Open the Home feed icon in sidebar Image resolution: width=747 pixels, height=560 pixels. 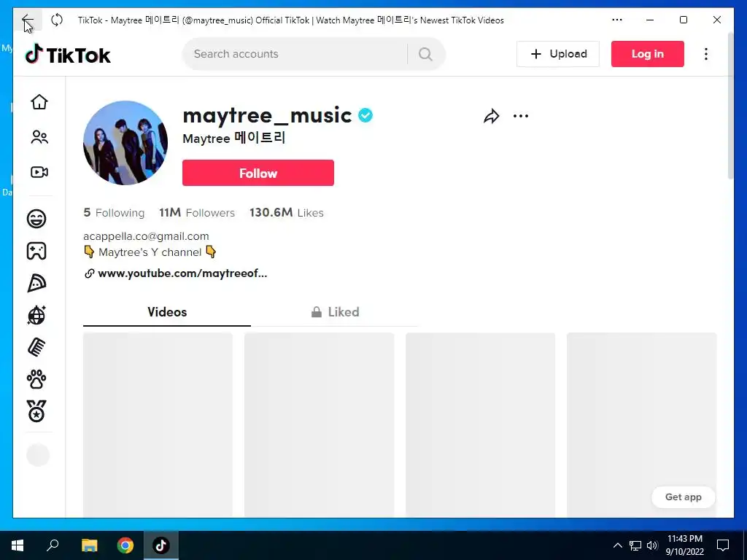pos(39,102)
